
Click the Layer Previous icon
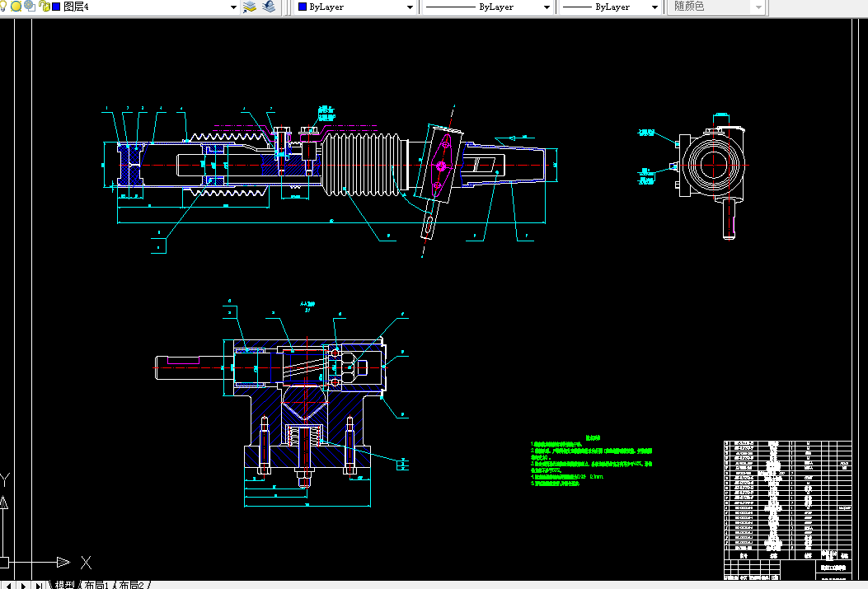point(269,7)
